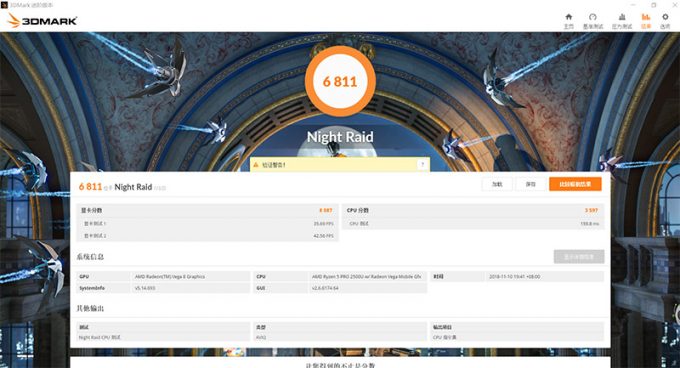This screenshot has height=368, width=680.
Task: Click the graphics test 2 row with 42.56 FPS
Action: (x=207, y=236)
